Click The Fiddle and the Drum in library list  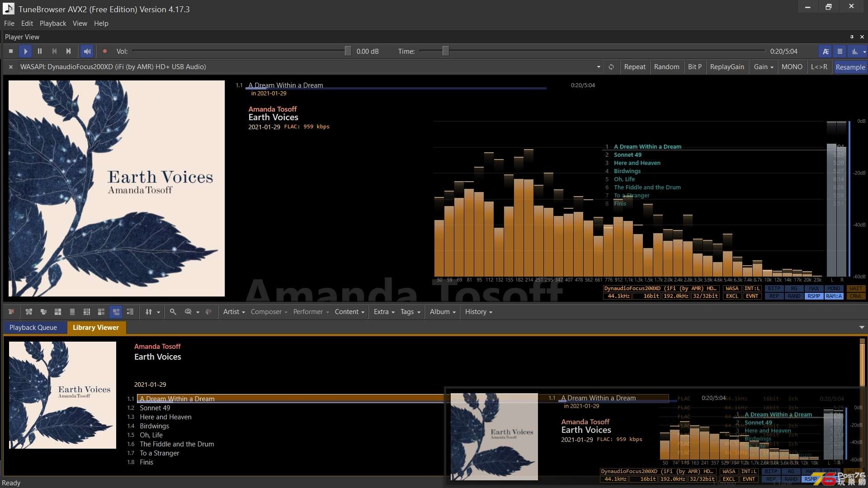tap(177, 444)
